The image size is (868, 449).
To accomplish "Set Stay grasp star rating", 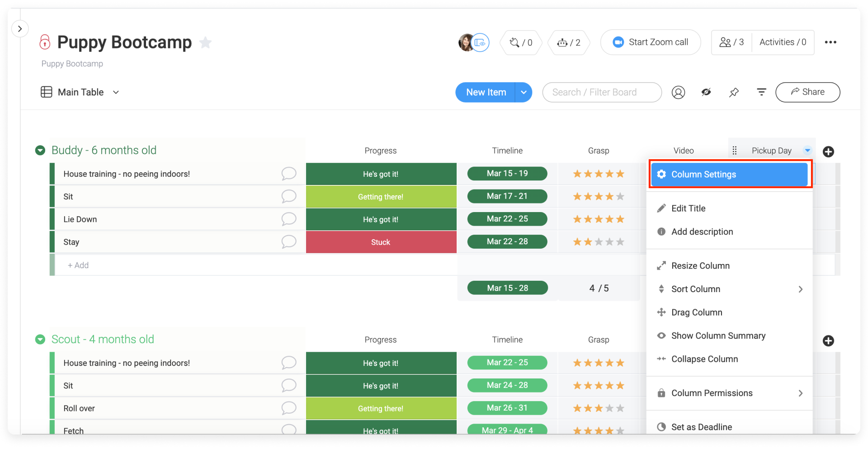I will click(599, 242).
